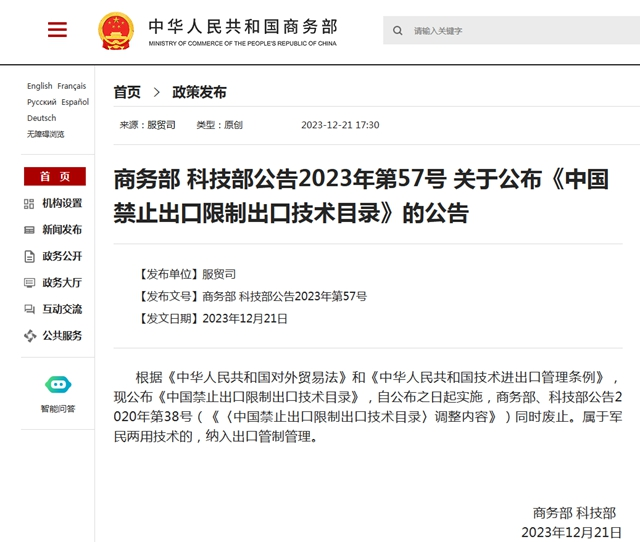Open the red hamburger menu
This screenshot has width=640, height=542.
click(x=57, y=29)
